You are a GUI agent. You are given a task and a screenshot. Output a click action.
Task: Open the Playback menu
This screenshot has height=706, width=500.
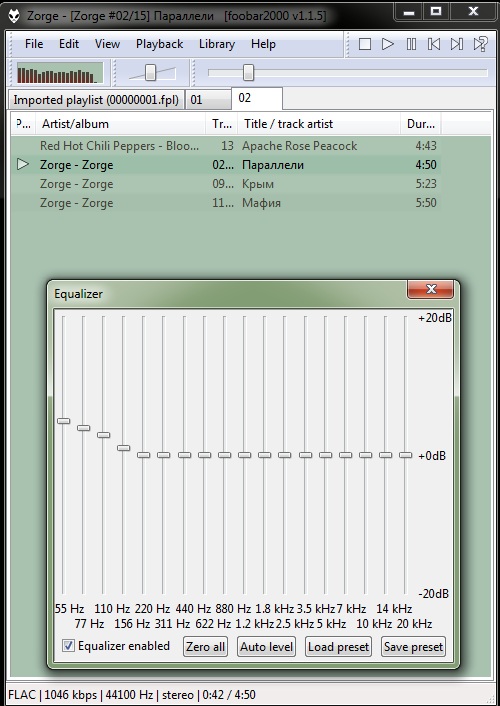coord(159,44)
